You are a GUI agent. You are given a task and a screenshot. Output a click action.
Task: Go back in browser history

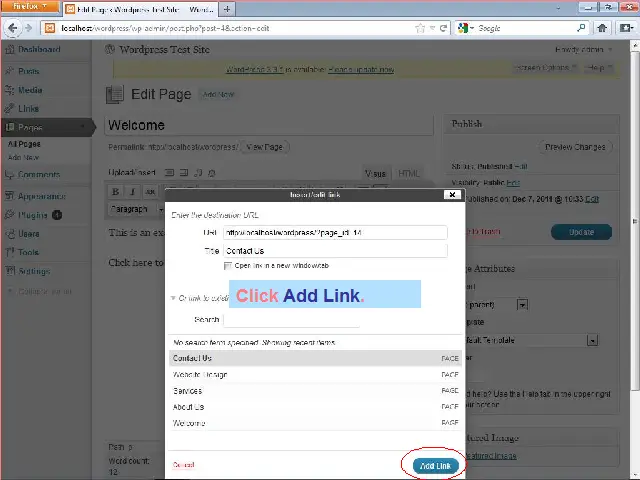(x=13, y=28)
